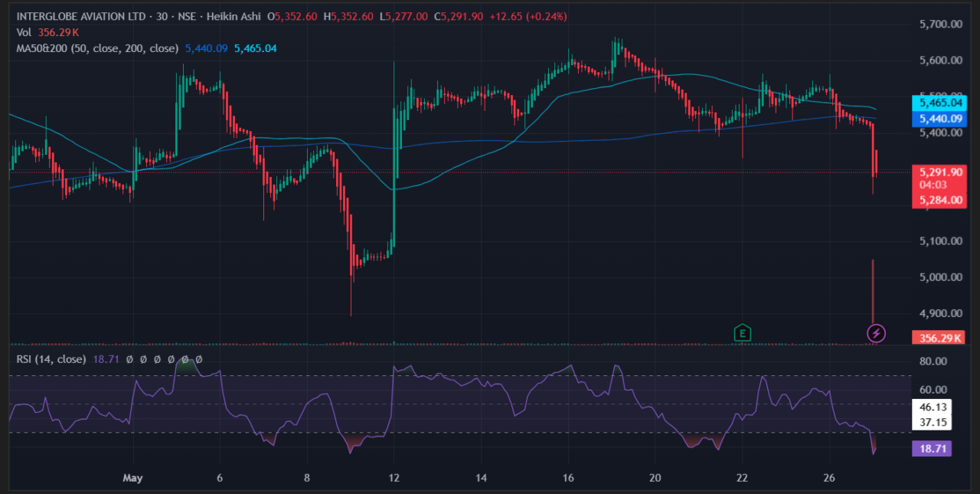Click date 12 on the time axis
The width and height of the screenshot is (980, 494).
click(394, 477)
